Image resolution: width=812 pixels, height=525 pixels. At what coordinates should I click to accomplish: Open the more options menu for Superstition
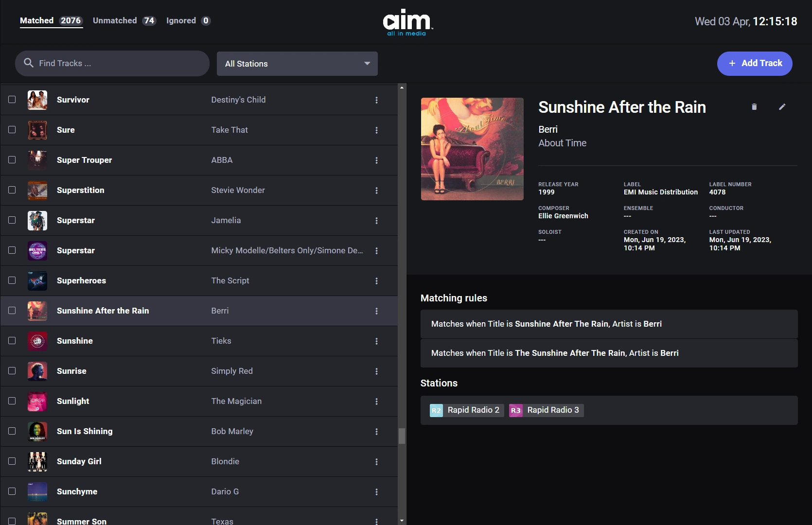[x=376, y=191]
